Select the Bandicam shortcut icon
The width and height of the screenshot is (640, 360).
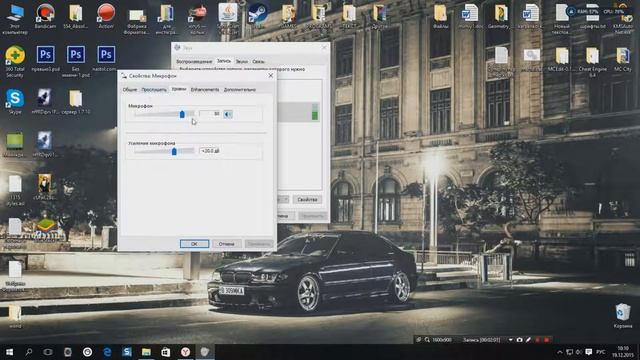pyautogui.click(x=45, y=16)
